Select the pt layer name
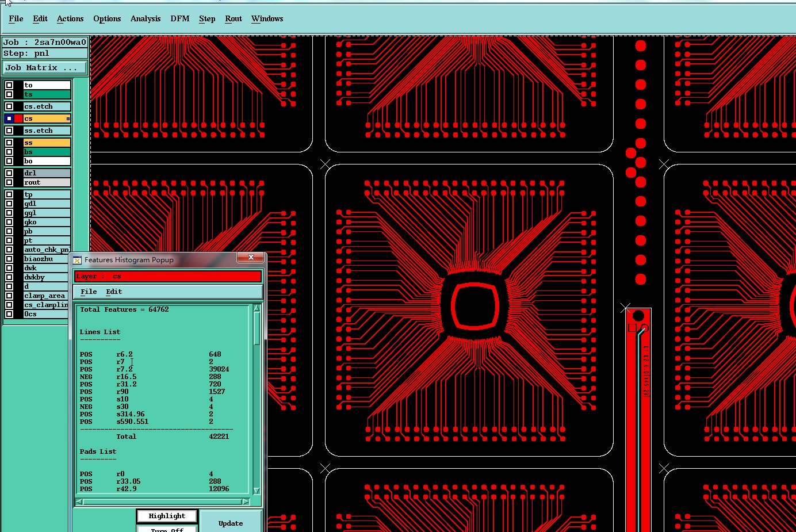This screenshot has height=532, width=796. (x=47, y=240)
